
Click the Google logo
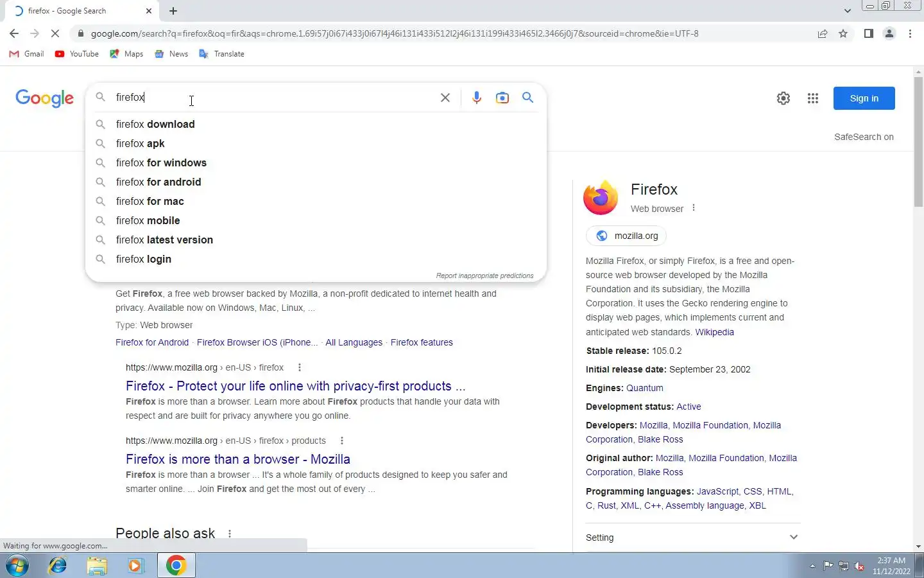(x=44, y=98)
